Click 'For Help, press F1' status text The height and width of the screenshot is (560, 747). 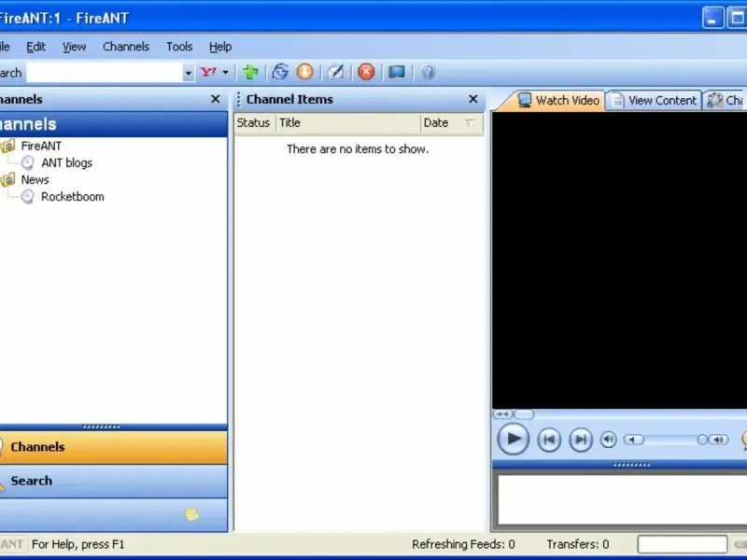pos(78,544)
